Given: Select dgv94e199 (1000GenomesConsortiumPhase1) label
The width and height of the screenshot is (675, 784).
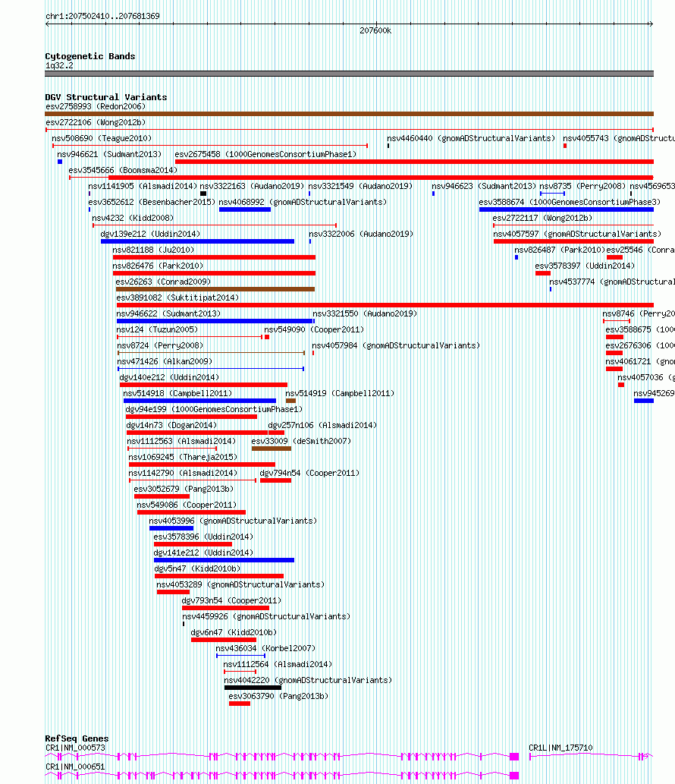Looking at the screenshot, I should (x=214, y=411).
